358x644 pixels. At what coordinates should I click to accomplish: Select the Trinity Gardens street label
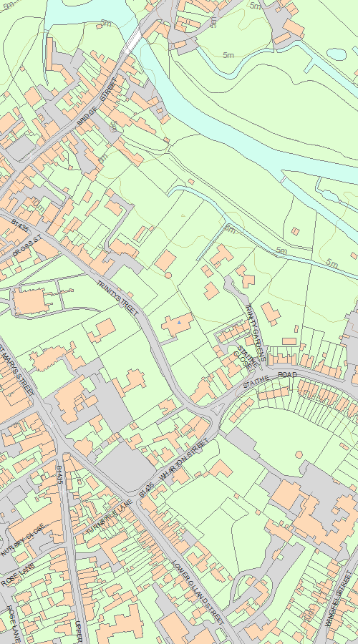pos(255,326)
